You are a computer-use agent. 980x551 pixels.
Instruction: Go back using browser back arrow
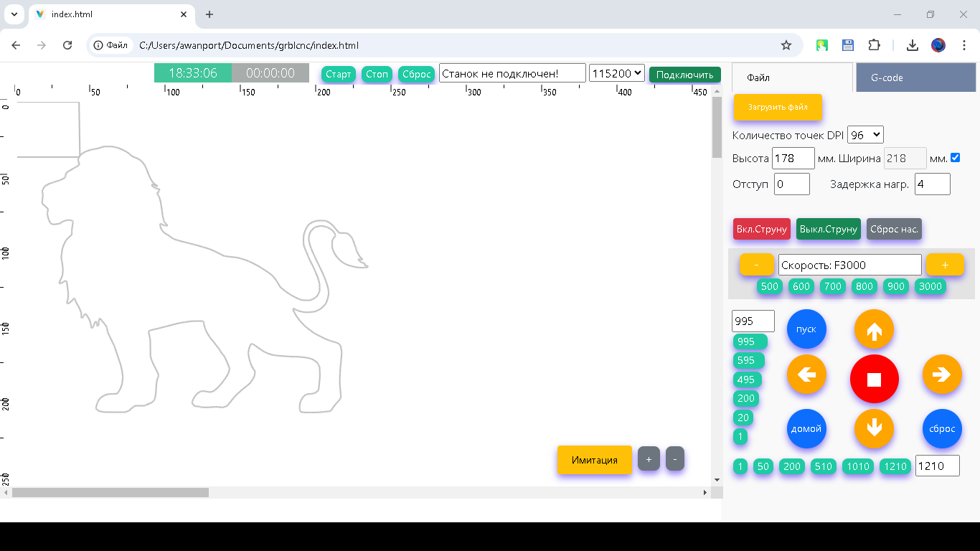16,45
